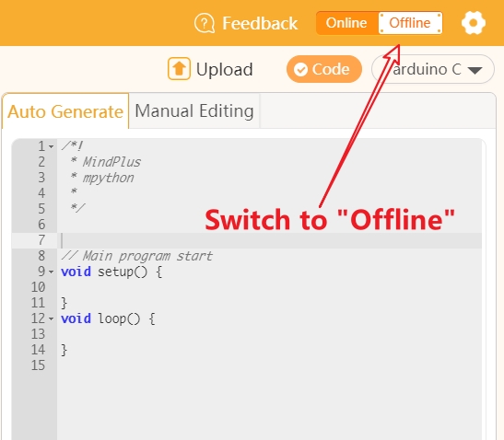Place cursor on empty line 7
This screenshot has height=440, width=504.
click(x=269, y=240)
